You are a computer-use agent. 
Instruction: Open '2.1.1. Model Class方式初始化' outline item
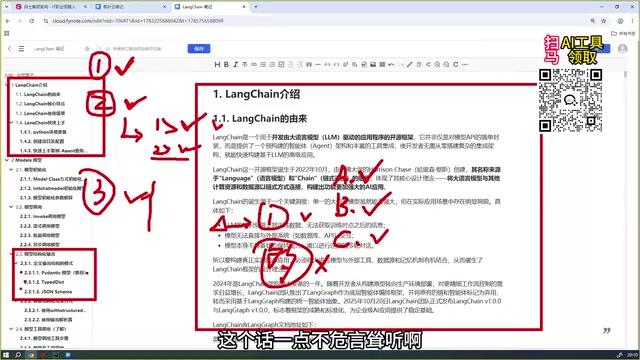click(x=51, y=179)
